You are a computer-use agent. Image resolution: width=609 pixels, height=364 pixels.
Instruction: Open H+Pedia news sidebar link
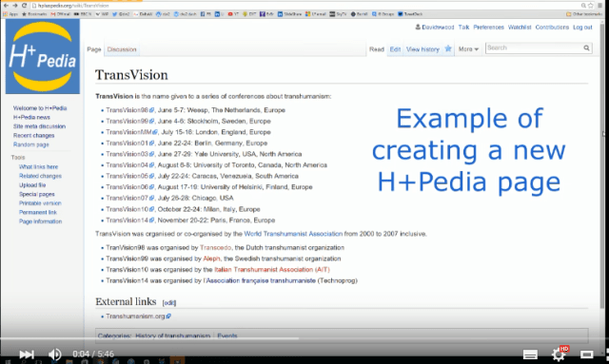point(31,117)
